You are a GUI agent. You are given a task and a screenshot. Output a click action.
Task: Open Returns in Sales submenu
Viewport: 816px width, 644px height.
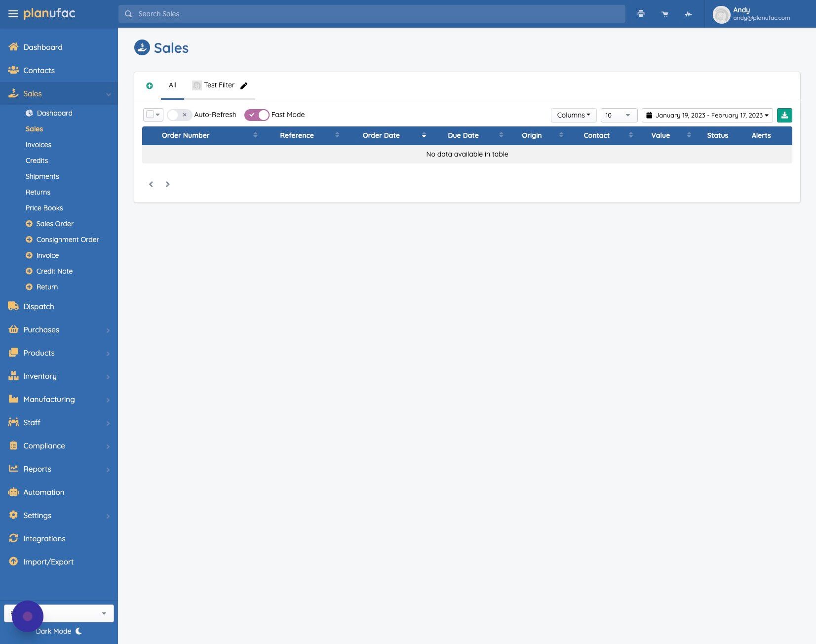coord(38,192)
